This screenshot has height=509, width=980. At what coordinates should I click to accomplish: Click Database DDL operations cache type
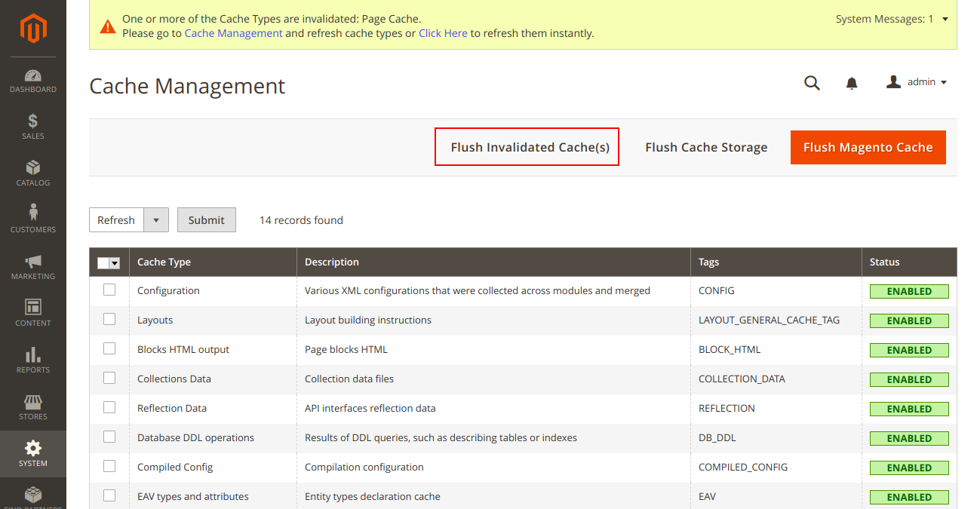tap(195, 437)
